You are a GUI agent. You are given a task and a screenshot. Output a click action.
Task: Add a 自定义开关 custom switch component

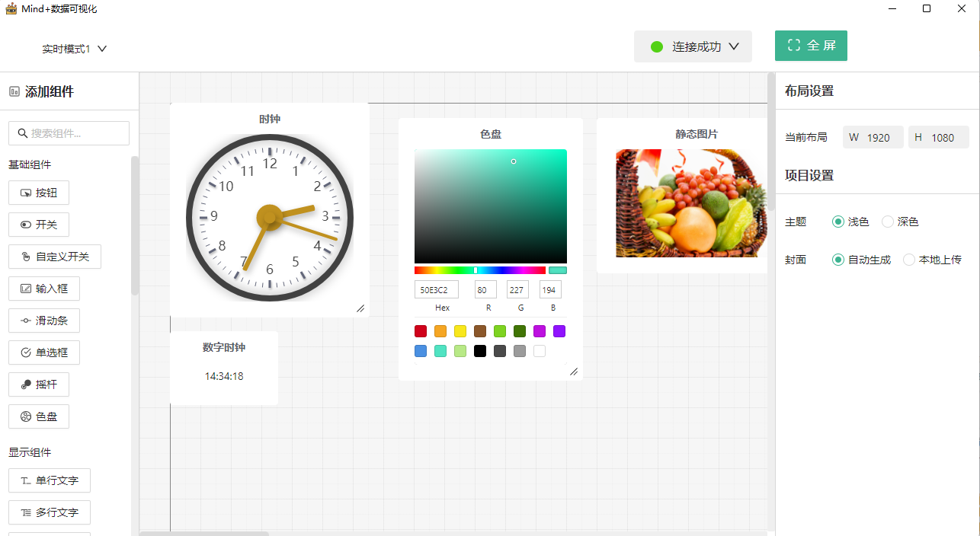(x=55, y=257)
